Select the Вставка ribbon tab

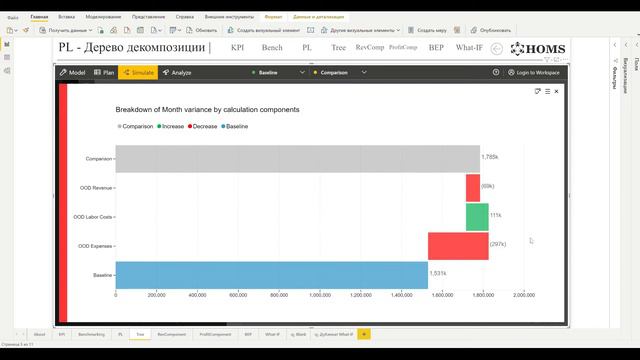[x=66, y=17]
